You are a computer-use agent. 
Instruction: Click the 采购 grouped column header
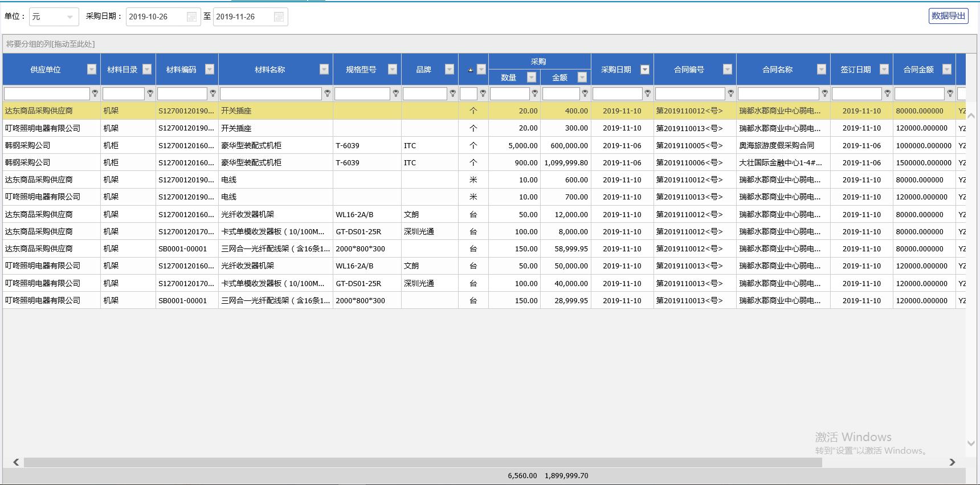(538, 62)
